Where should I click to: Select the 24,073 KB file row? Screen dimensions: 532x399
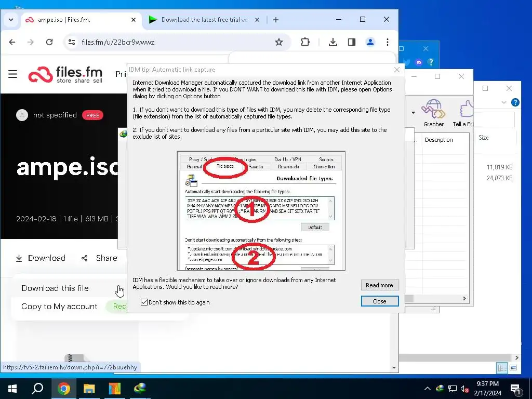click(x=499, y=178)
